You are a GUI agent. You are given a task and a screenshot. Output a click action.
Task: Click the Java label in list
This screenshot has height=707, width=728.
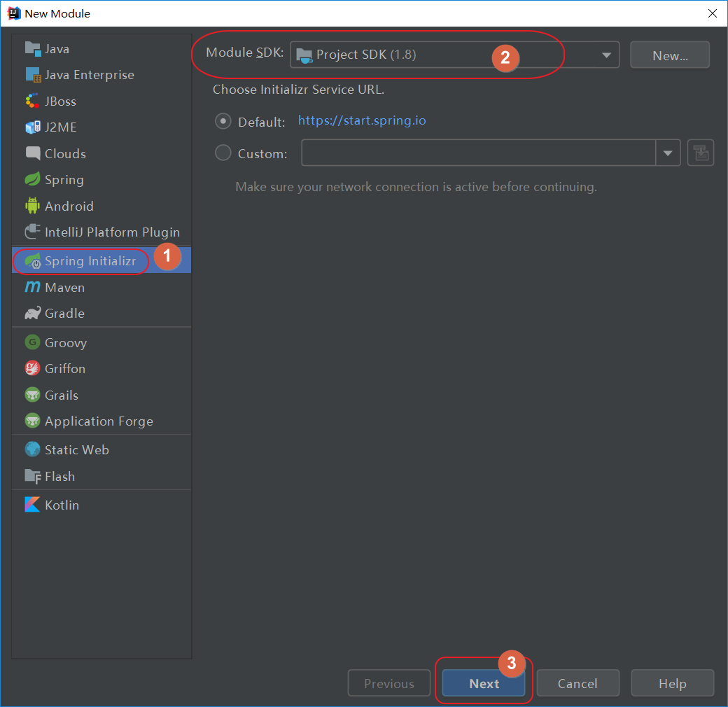pos(57,49)
